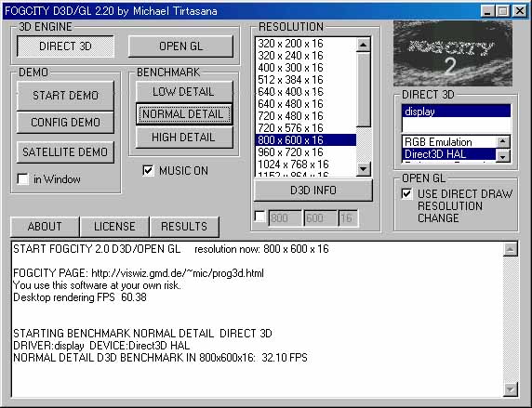Screen dimensions: 532x408
Task: Select resolution 320 x 200 x 16
Action: 305,44
